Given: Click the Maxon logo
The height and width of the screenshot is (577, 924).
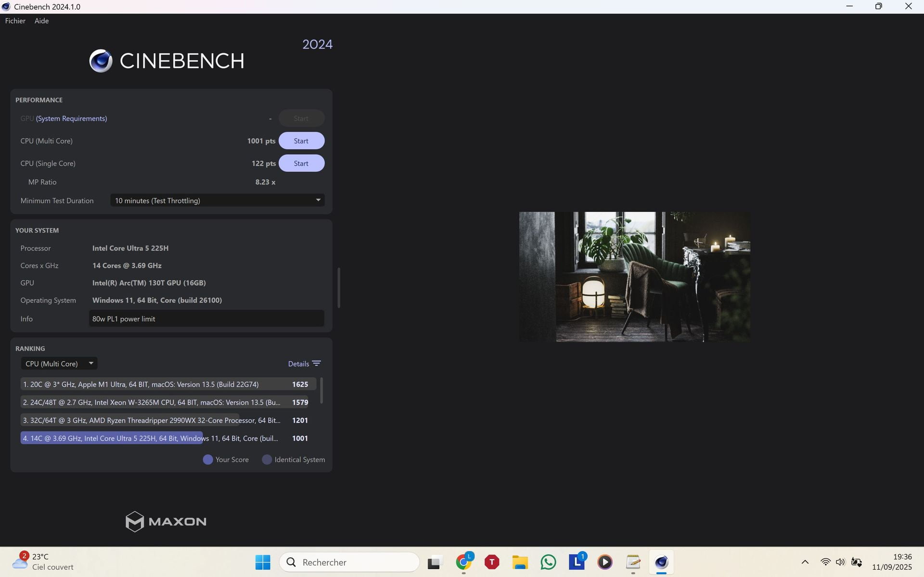Looking at the screenshot, I should [x=166, y=521].
